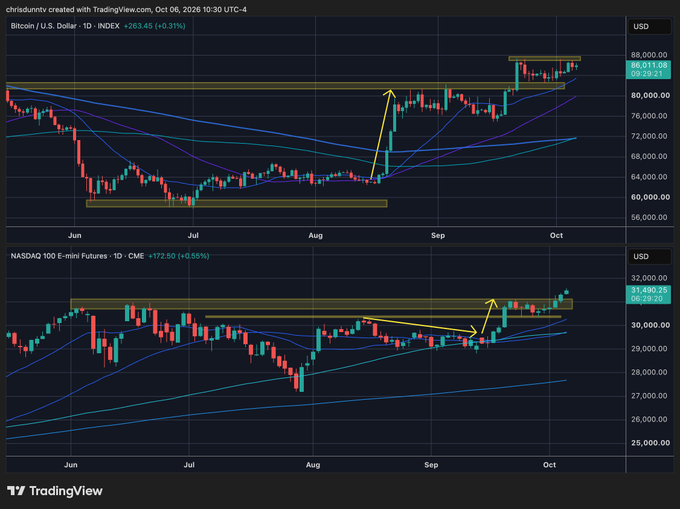Click the 25,000.00 price axis label
Screen dimensions: 680x509
coord(649,443)
